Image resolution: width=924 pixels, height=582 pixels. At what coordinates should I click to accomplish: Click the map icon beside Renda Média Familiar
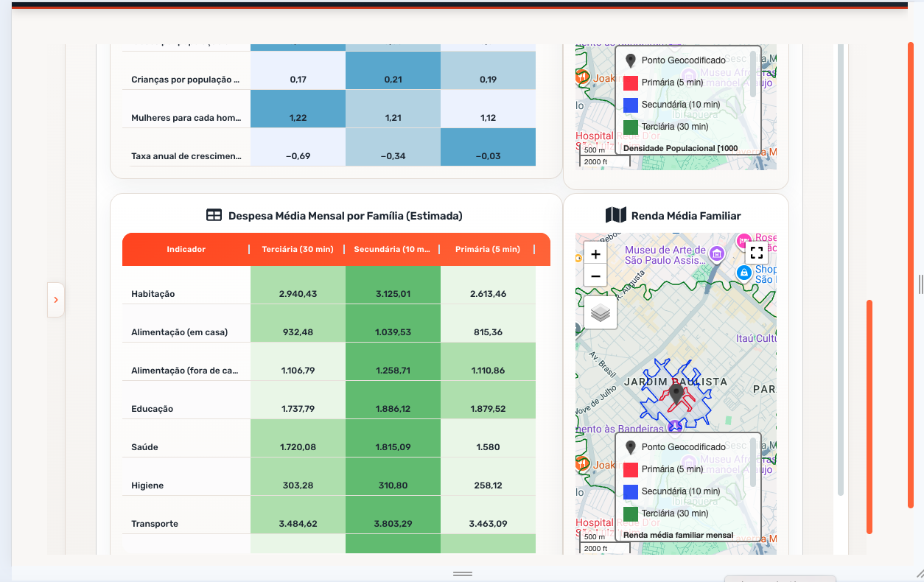615,215
